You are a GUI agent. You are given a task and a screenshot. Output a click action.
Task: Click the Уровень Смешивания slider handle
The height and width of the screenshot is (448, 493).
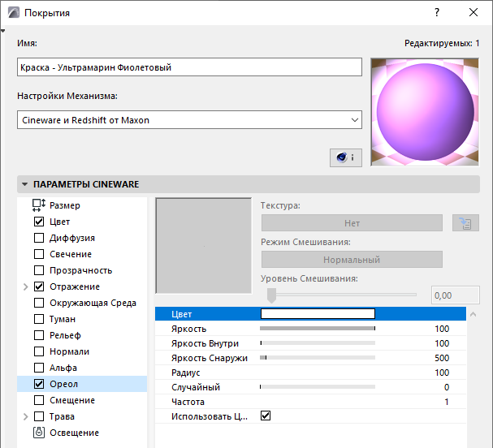point(271,295)
